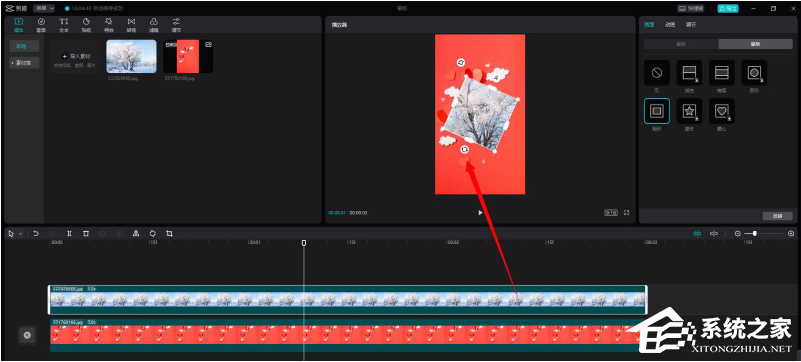Mute the main track using speaker button
This screenshot has height=362, width=801.
[28, 335]
